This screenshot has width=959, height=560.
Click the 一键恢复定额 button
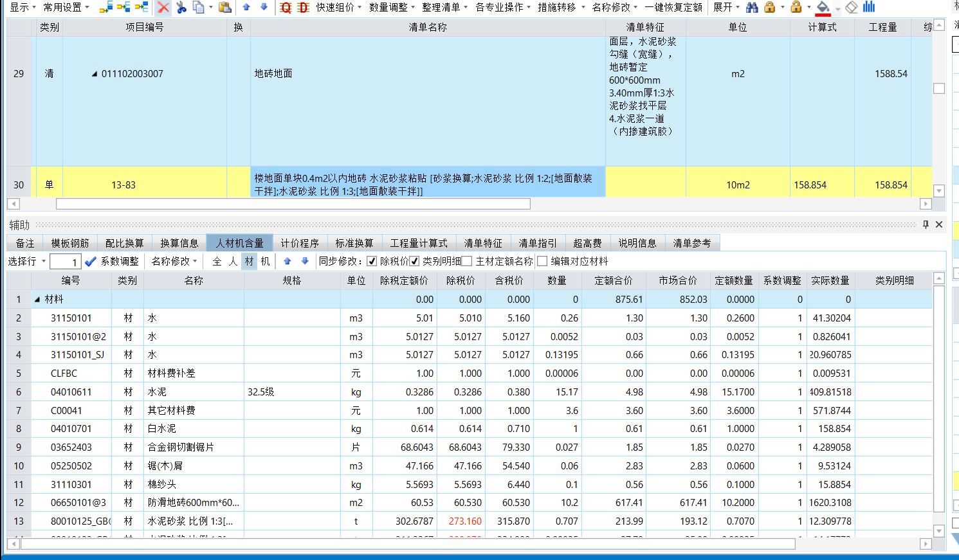point(674,7)
